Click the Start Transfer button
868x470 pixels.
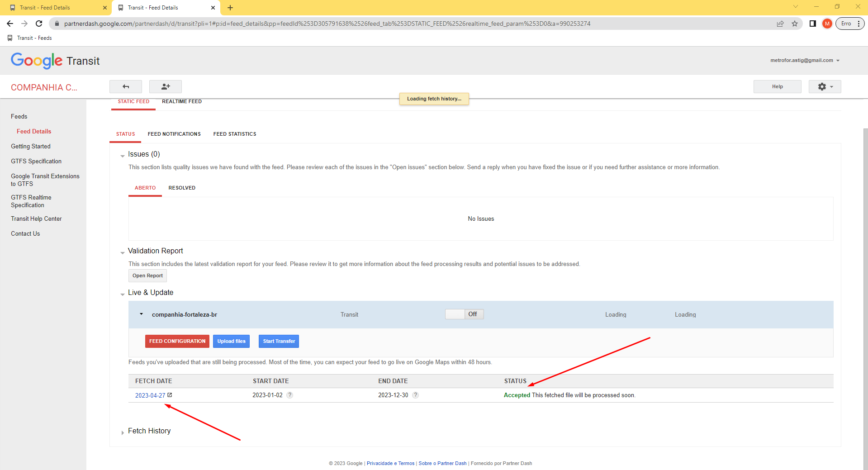click(x=279, y=341)
